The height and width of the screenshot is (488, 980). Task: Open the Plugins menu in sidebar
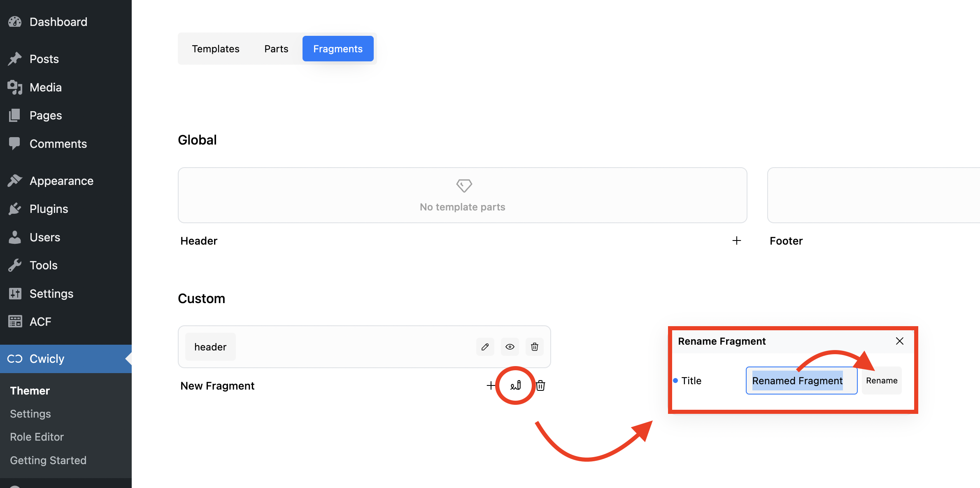coord(49,209)
